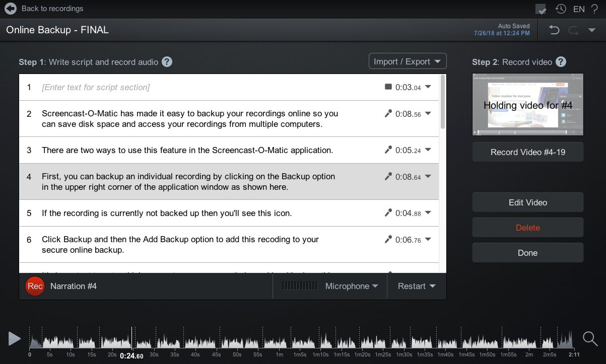Click the Back to recordings arrow icon
Screen dimensions: 606x364
click(10, 8)
